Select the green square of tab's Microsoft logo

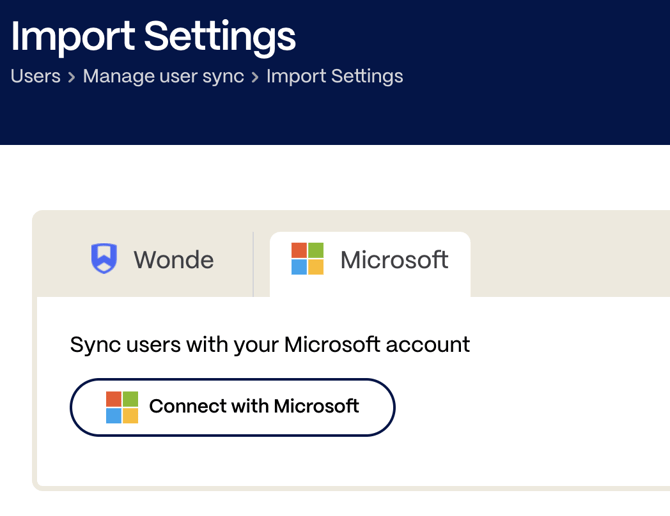coord(316,250)
